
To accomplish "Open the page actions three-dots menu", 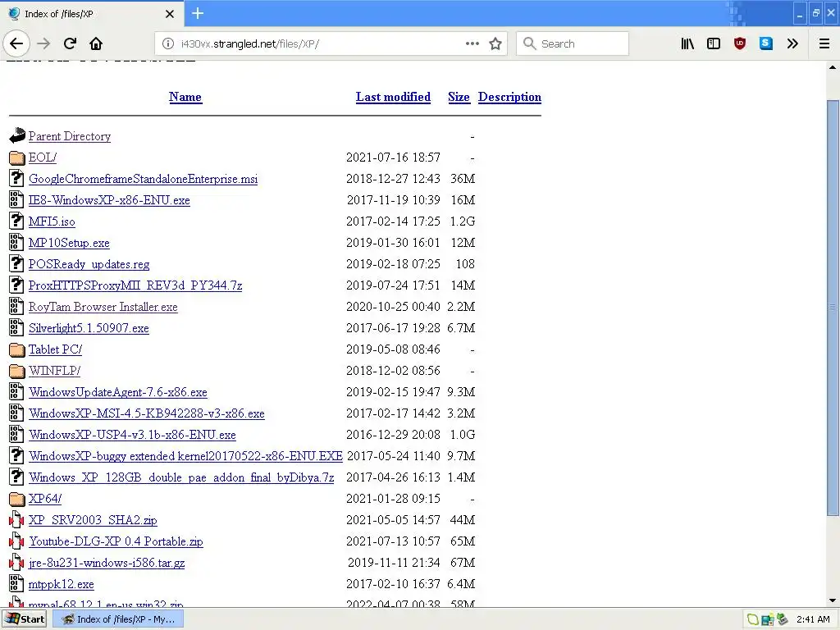I will 472,43.
